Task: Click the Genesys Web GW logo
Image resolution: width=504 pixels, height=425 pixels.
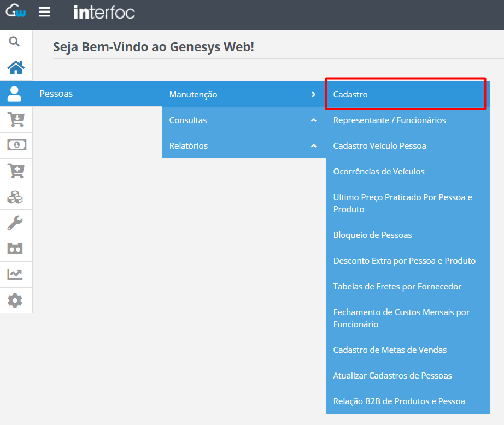Action: [x=16, y=11]
